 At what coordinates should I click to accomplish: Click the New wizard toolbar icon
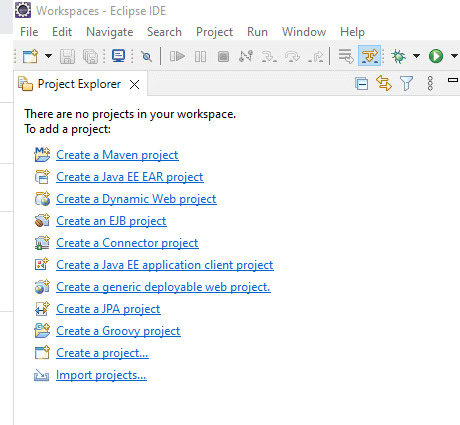pyautogui.click(x=30, y=56)
